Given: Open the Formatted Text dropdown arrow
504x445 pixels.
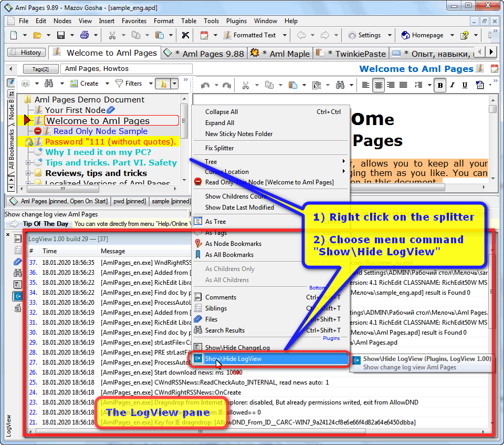Looking at the screenshot, I should coord(285,35).
